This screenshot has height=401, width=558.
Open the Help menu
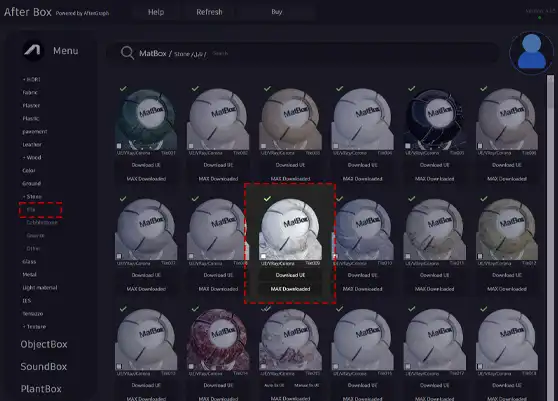pos(156,12)
